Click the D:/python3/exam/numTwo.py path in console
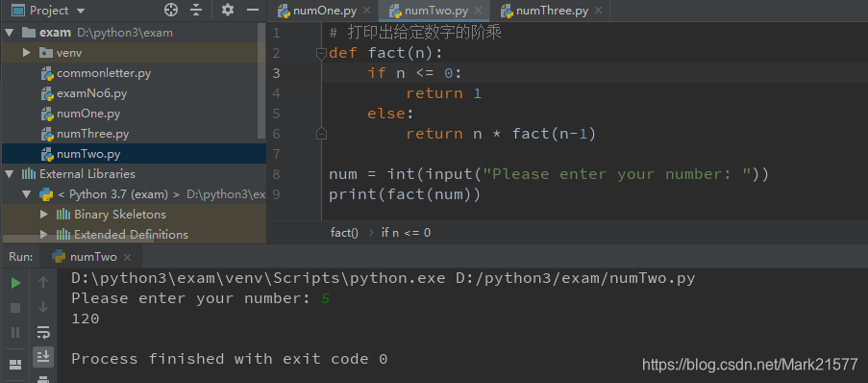This screenshot has width=868, height=383. 575,278
